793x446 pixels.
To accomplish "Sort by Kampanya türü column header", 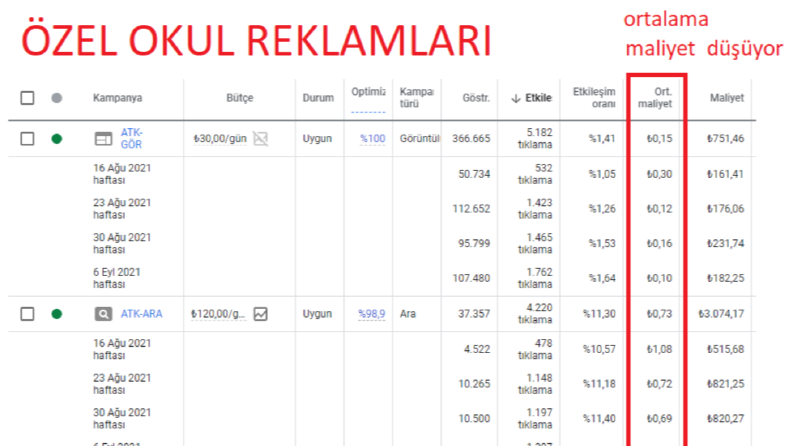I will tap(417, 98).
